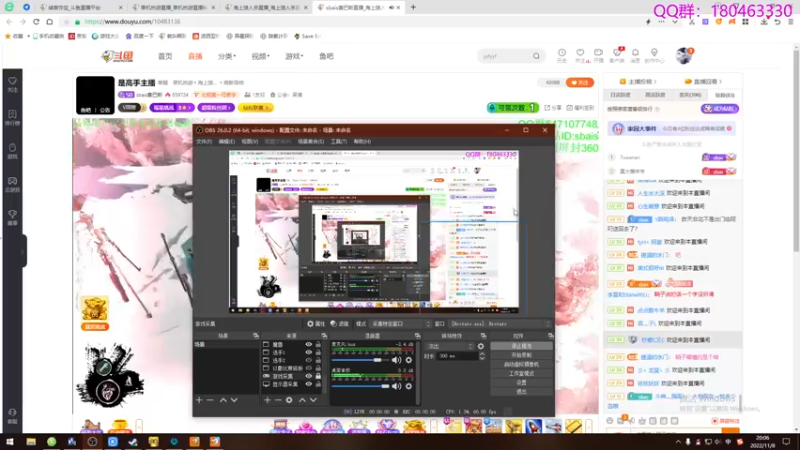Image resolution: width=800 pixels, height=450 pixels.
Task: Click the user avatar in Douyu header
Action: click(x=684, y=56)
